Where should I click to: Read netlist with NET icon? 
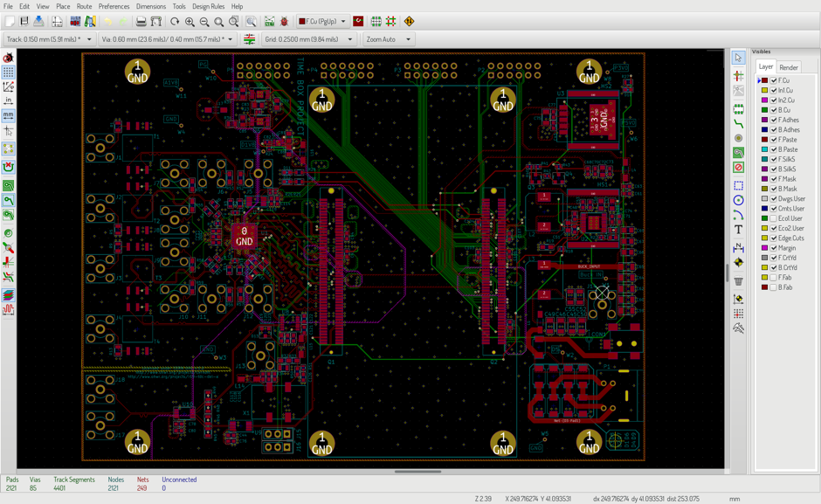click(269, 22)
